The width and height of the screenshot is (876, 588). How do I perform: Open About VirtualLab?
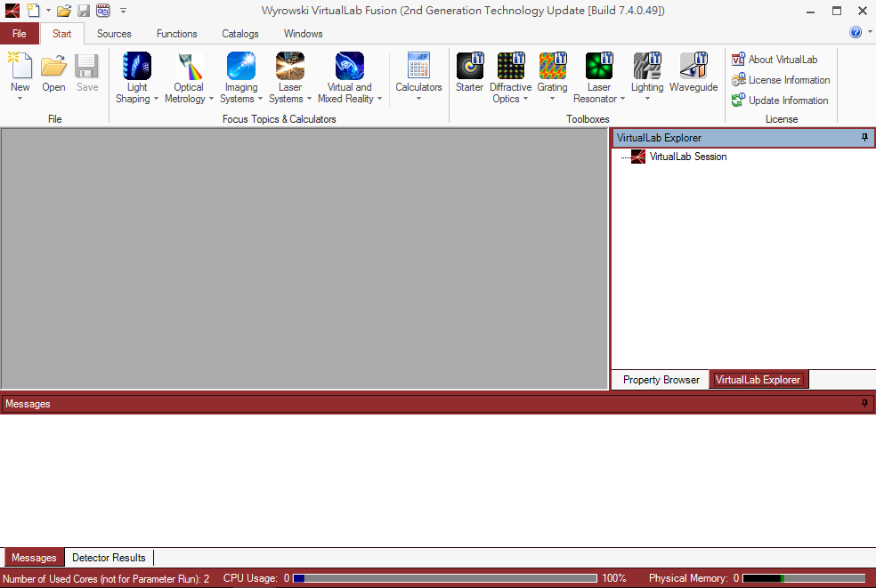(x=775, y=60)
